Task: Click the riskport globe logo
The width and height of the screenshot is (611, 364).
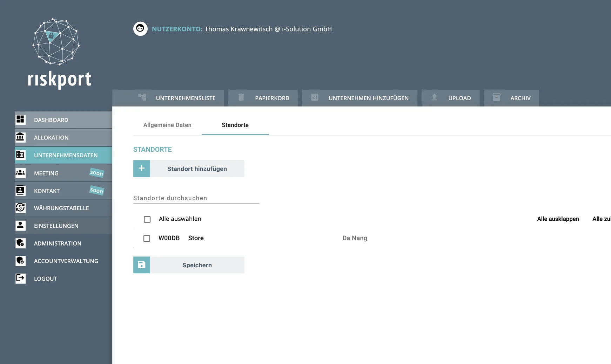Action: click(x=56, y=42)
